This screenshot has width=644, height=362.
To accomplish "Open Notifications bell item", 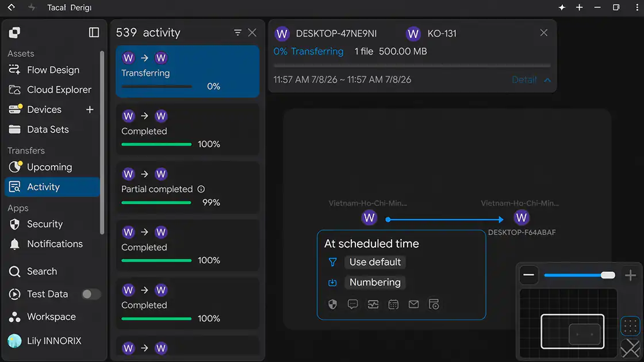I will [52, 244].
